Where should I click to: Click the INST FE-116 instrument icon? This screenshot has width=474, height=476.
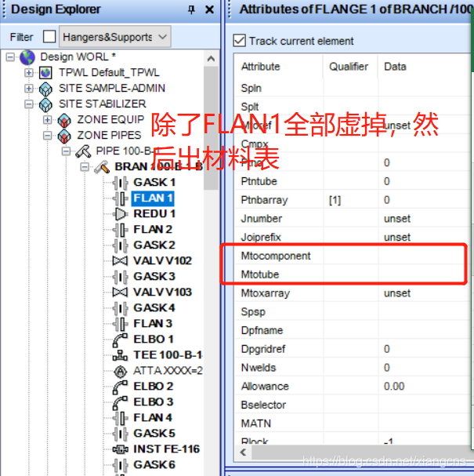point(120,449)
